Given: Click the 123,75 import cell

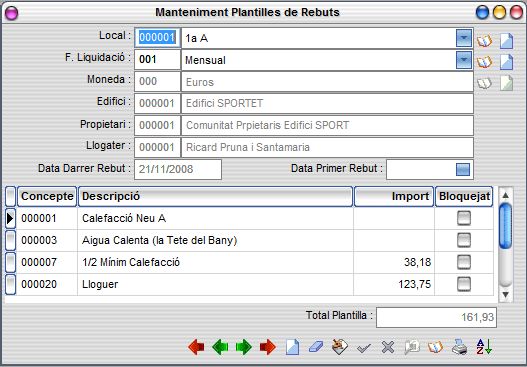Looking at the screenshot, I should [x=394, y=284].
